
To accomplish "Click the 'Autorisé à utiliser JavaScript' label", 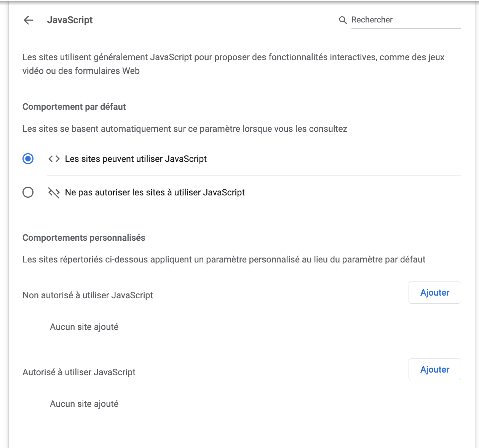I will (79, 372).
